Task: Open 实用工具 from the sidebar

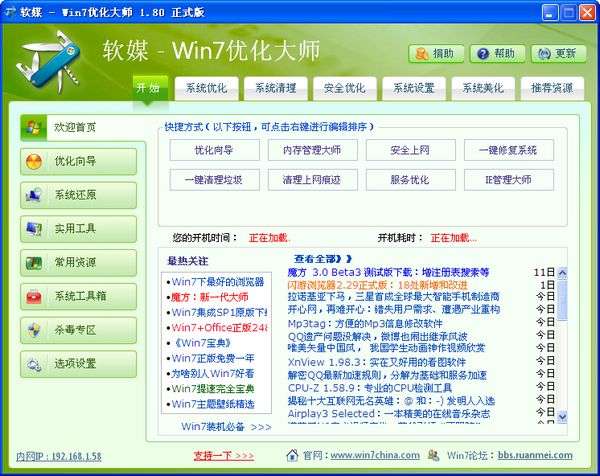Action: (78, 229)
